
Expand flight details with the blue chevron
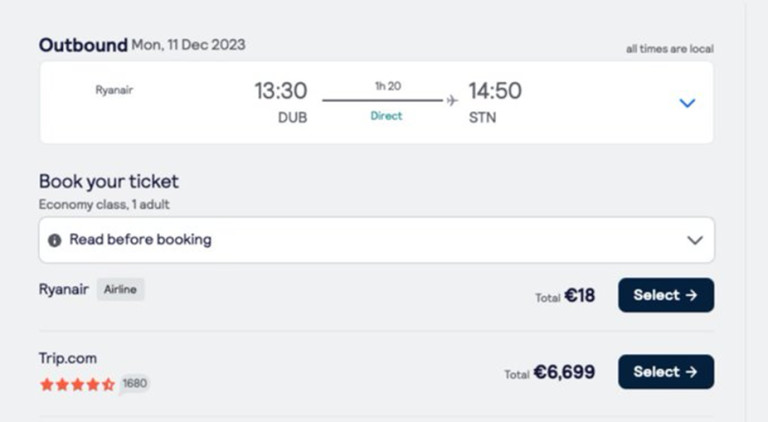(x=687, y=103)
